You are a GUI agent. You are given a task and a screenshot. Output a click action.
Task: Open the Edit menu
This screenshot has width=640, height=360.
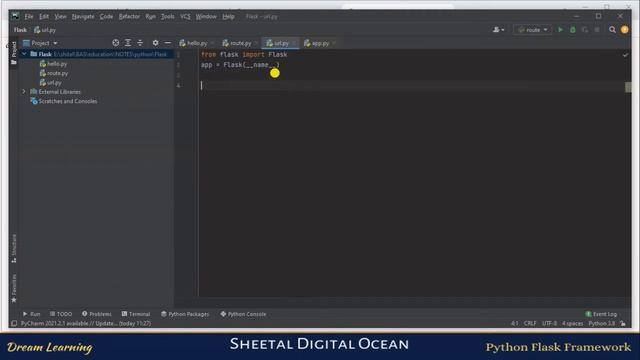44,17
